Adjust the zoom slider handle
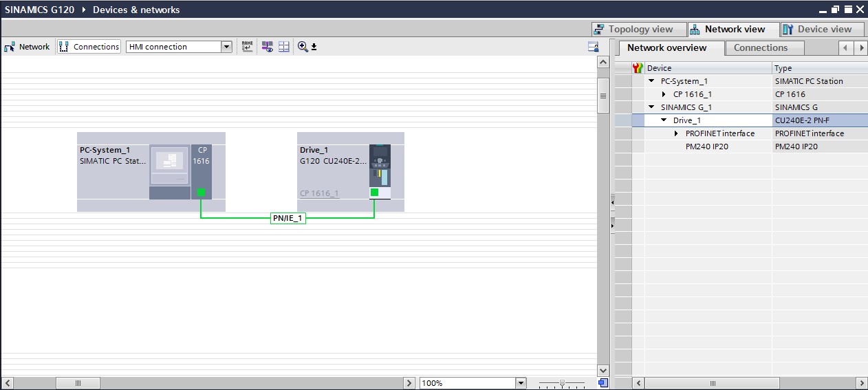Screen dimensions: 868x390 tap(563, 383)
